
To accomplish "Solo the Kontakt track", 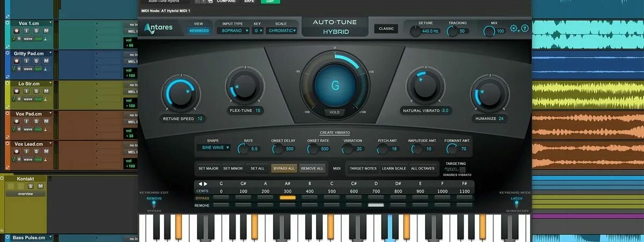I will (x=31, y=186).
